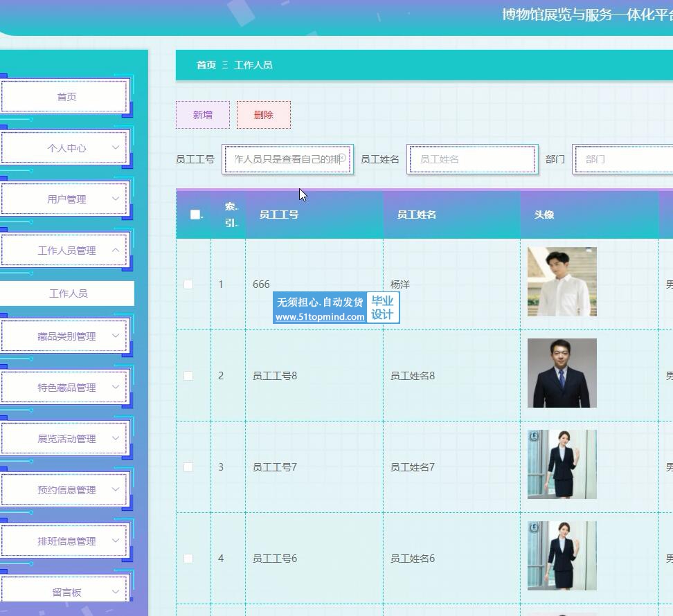Click the 新增 button
Screen dimensions: 673x616
tap(203, 115)
